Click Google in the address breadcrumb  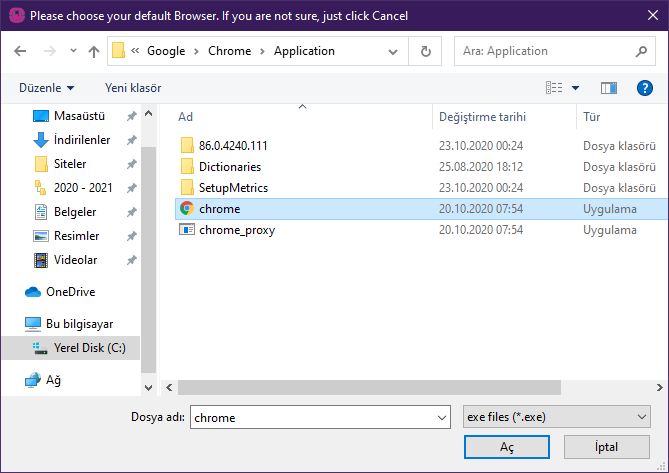coord(166,51)
